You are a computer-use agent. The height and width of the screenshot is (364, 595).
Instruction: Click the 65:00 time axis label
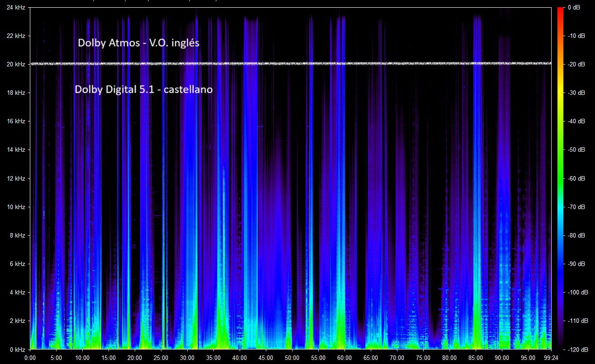click(x=371, y=357)
